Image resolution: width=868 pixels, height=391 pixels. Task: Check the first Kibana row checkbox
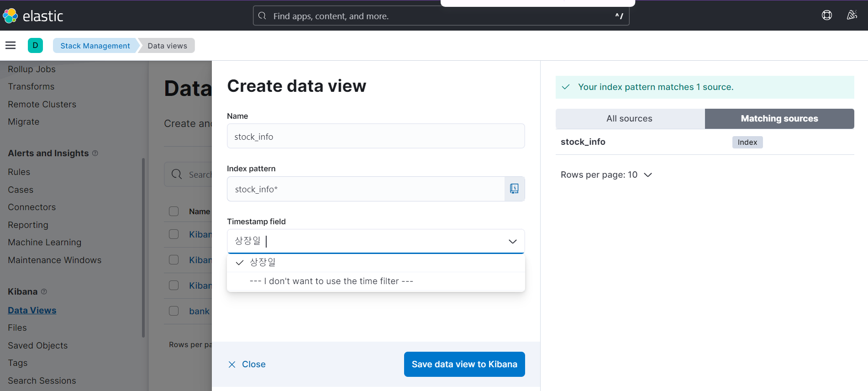174,234
